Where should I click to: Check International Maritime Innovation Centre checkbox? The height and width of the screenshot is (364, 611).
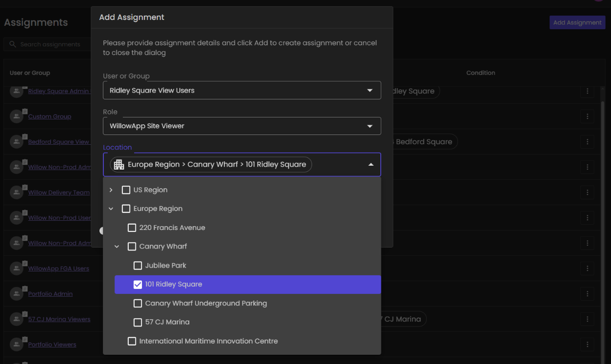(x=132, y=341)
